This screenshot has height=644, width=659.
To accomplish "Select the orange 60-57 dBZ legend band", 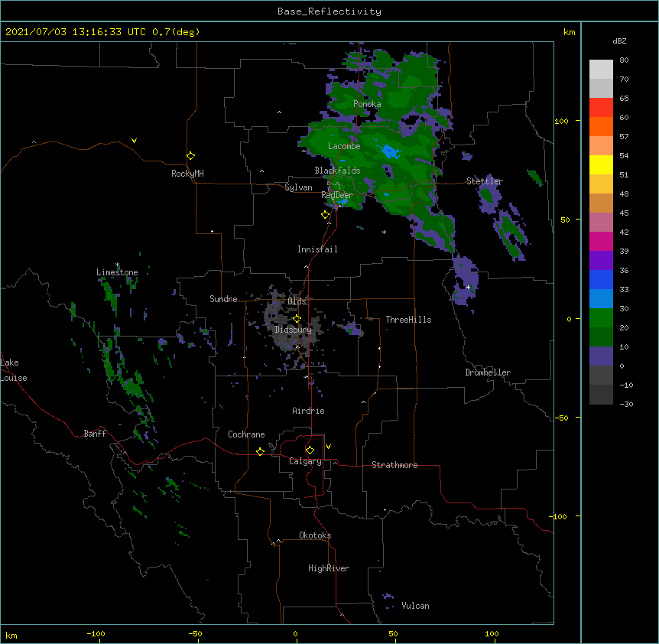I will click(x=601, y=126).
